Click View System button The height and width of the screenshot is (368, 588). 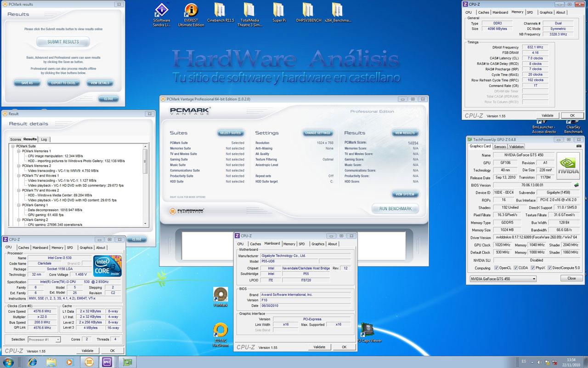coord(405,195)
